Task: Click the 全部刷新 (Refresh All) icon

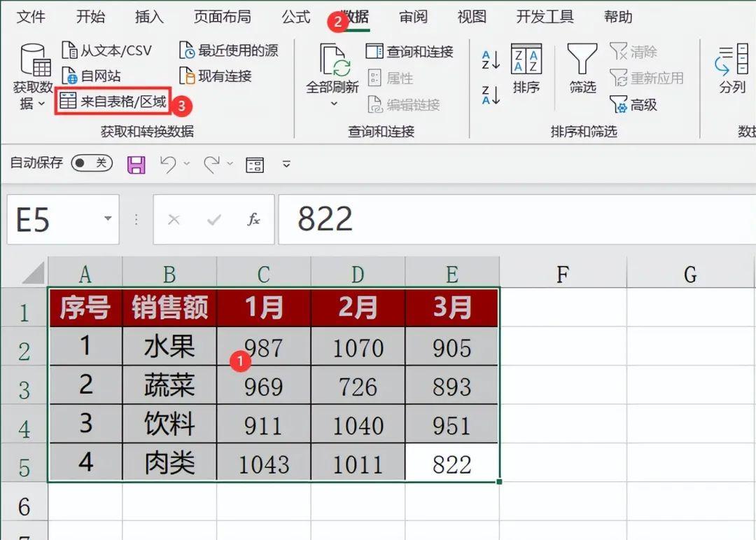Action: click(x=333, y=63)
